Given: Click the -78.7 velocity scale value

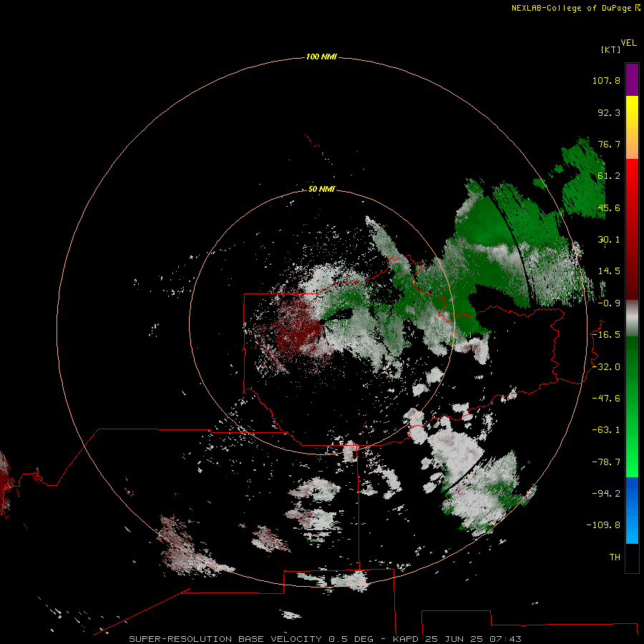Looking at the screenshot, I should tap(606, 462).
